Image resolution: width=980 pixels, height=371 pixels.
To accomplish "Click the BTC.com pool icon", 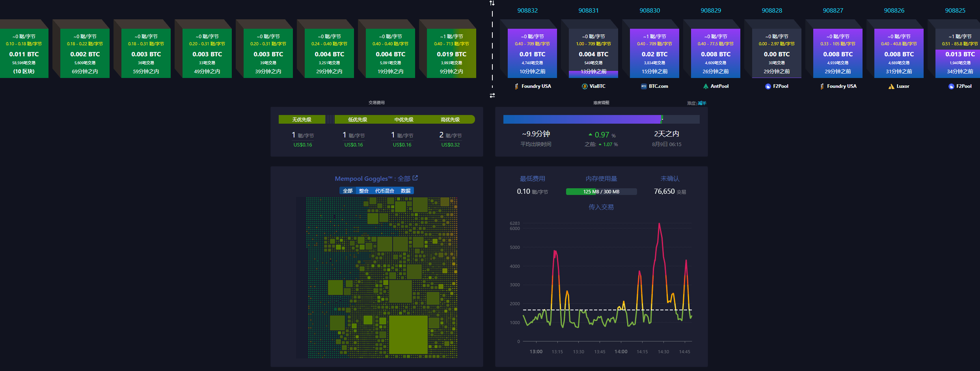I will (644, 86).
